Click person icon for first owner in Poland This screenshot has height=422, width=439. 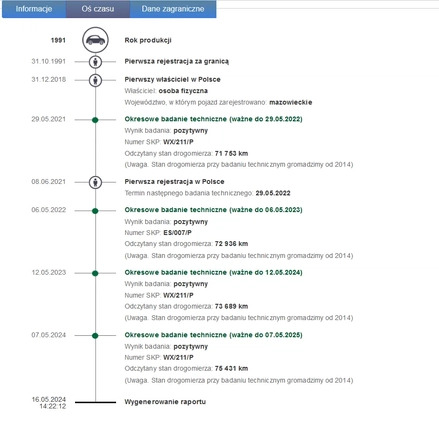point(95,80)
